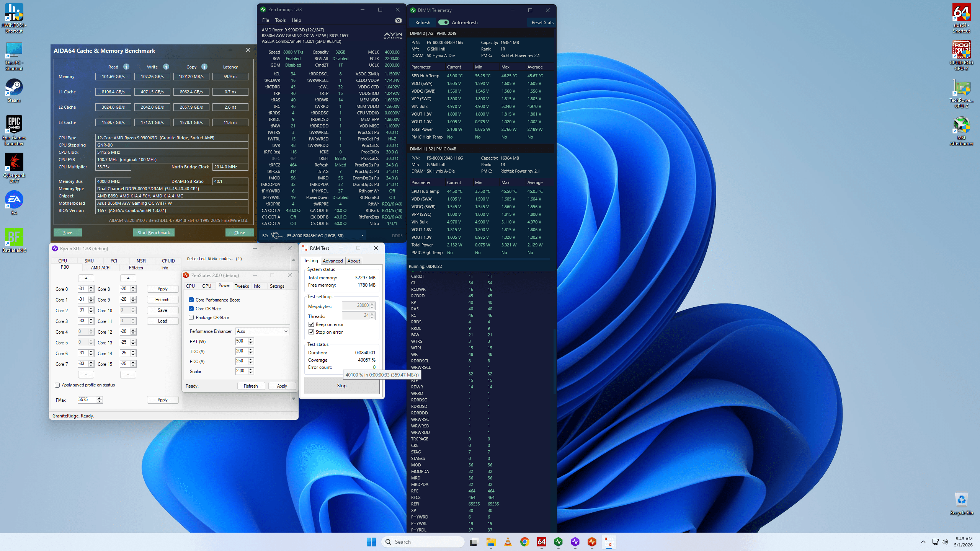
Task: Open the ZenTimings Tools menu
Action: [280, 20]
